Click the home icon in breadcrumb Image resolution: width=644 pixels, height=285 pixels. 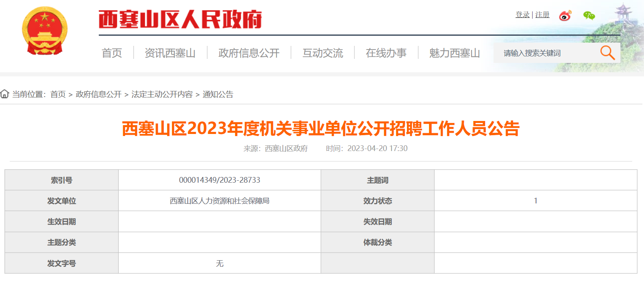click(x=4, y=94)
